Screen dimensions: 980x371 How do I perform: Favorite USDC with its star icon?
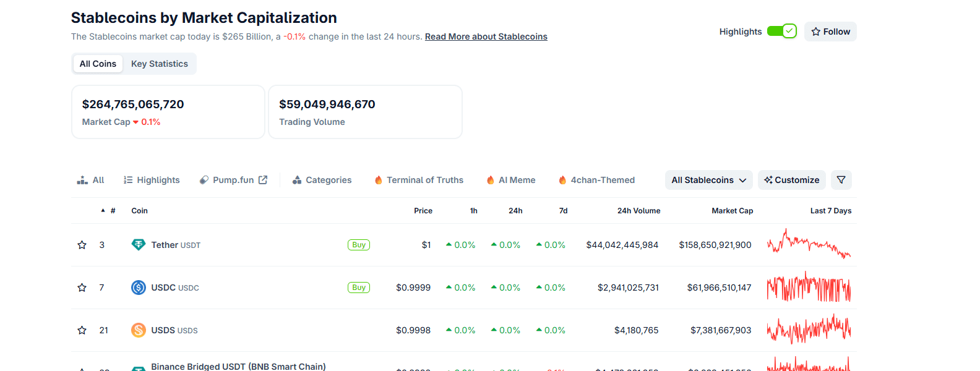pos(82,288)
